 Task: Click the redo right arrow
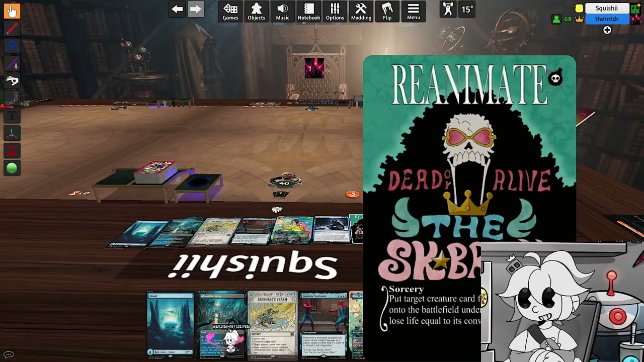coord(196,9)
